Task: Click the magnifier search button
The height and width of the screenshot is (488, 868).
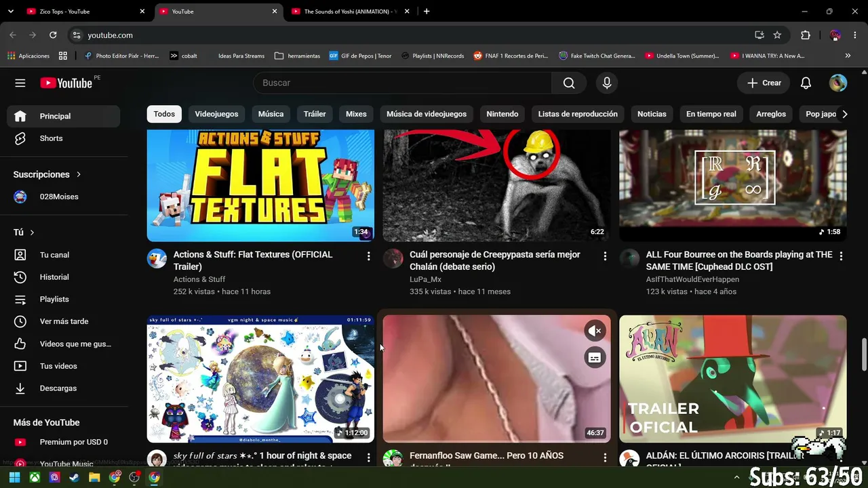Action: tap(569, 83)
